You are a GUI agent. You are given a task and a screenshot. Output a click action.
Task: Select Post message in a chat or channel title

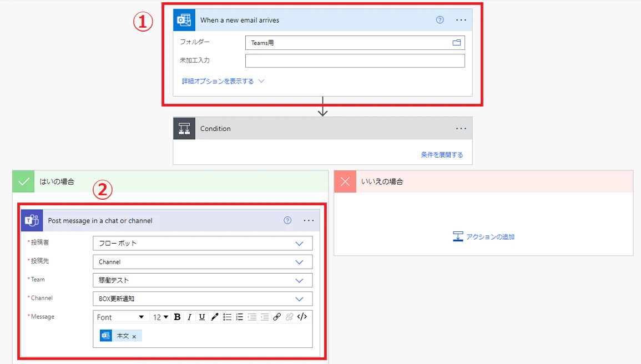[100, 221]
